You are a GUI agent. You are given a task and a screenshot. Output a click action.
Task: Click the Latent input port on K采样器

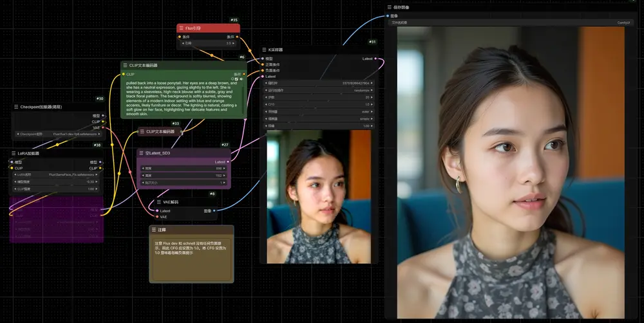point(263,77)
